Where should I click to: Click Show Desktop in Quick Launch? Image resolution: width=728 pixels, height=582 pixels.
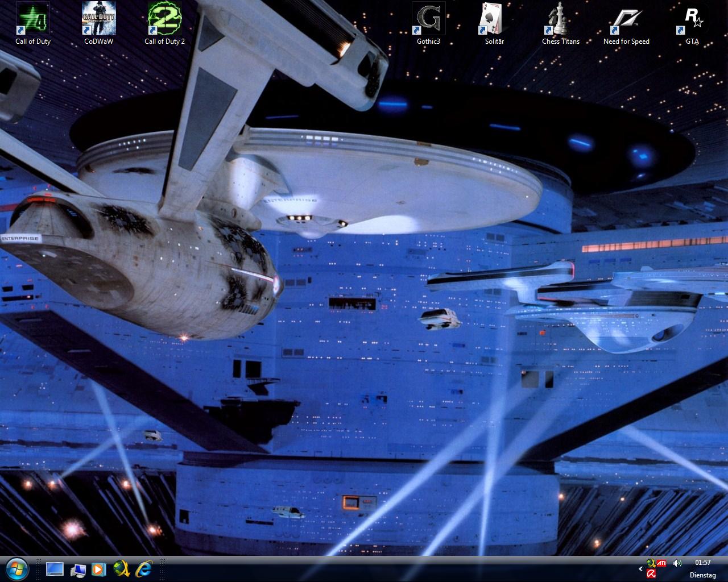pyautogui.click(x=55, y=569)
